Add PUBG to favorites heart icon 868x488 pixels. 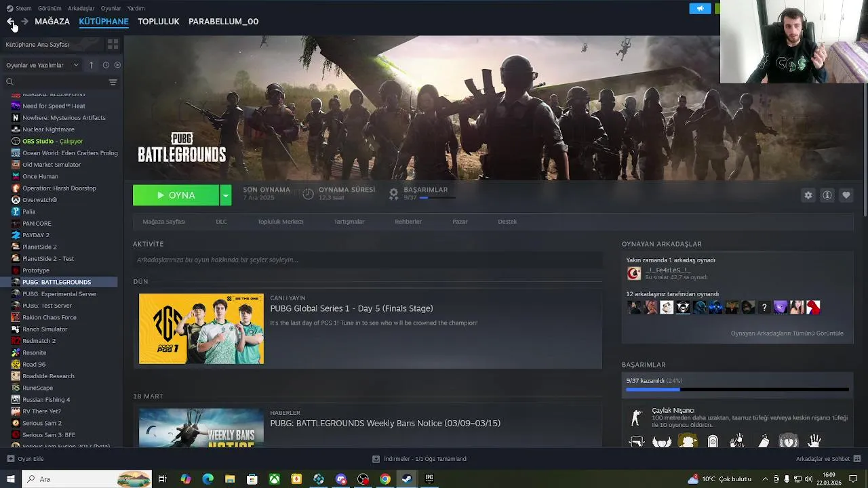point(846,195)
